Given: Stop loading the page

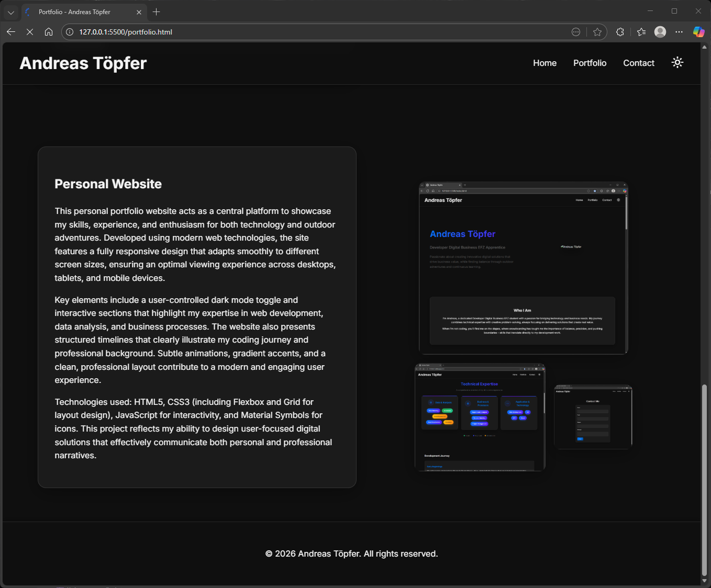Looking at the screenshot, I should 30,32.
